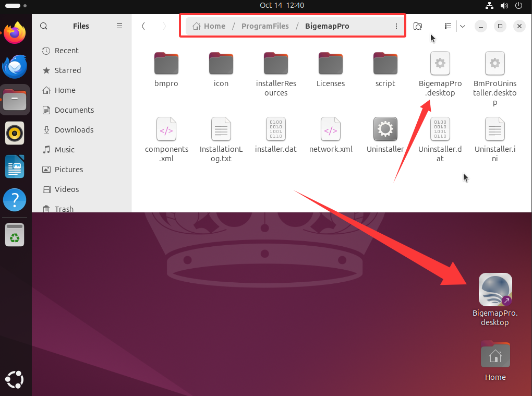Open the BigemapPro.desktop file in Files
Viewport: 532px width, 396px height.
click(x=440, y=64)
